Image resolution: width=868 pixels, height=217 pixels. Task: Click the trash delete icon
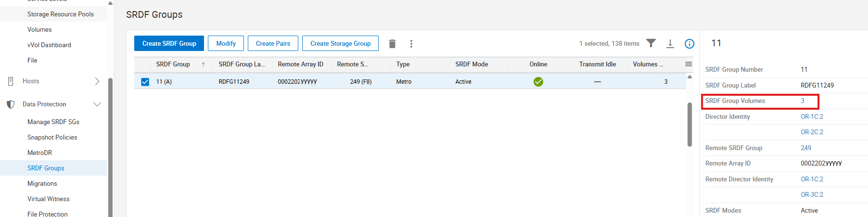(x=392, y=44)
